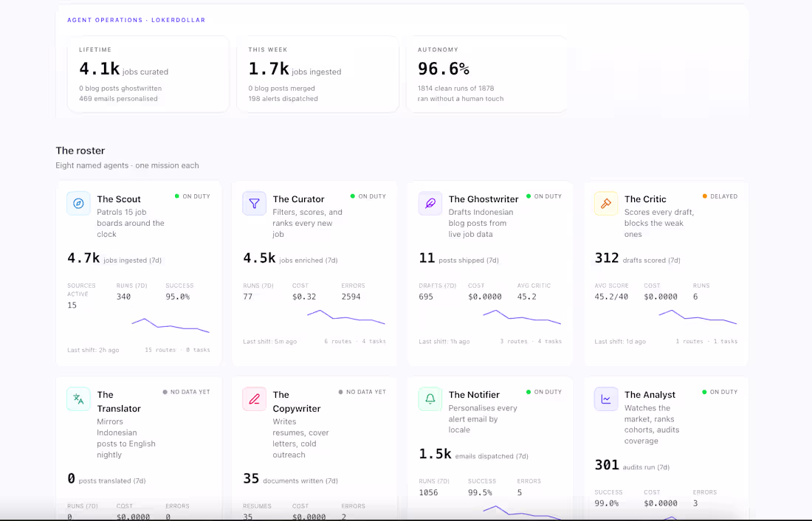812x521 pixels.
Task: Click The Curator errors 2594 value
Action: point(351,297)
